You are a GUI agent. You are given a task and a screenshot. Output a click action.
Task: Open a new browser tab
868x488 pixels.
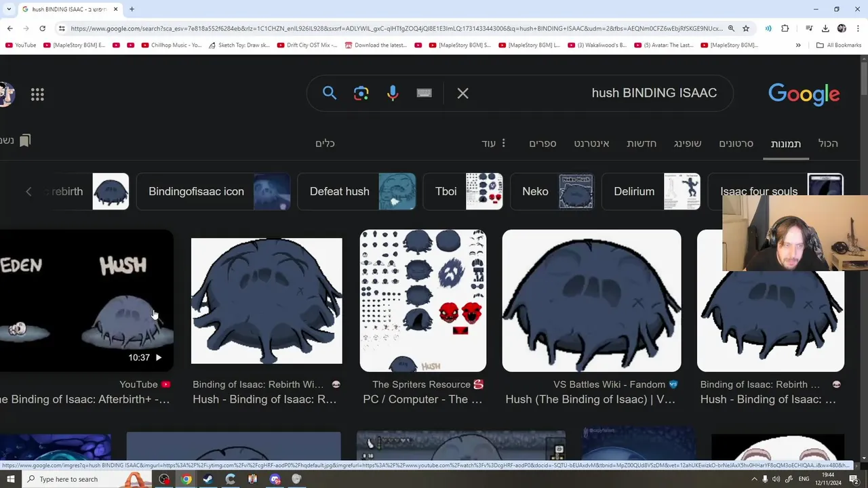pos(132,9)
